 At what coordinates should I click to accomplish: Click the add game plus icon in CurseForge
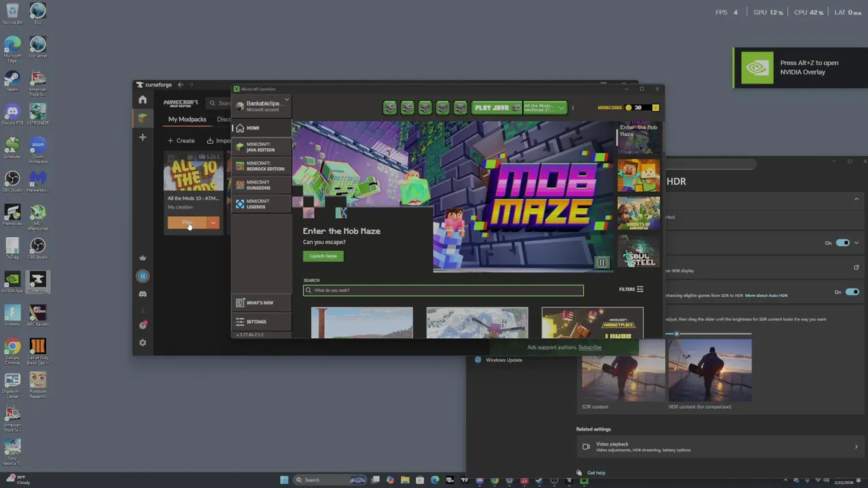click(x=142, y=137)
